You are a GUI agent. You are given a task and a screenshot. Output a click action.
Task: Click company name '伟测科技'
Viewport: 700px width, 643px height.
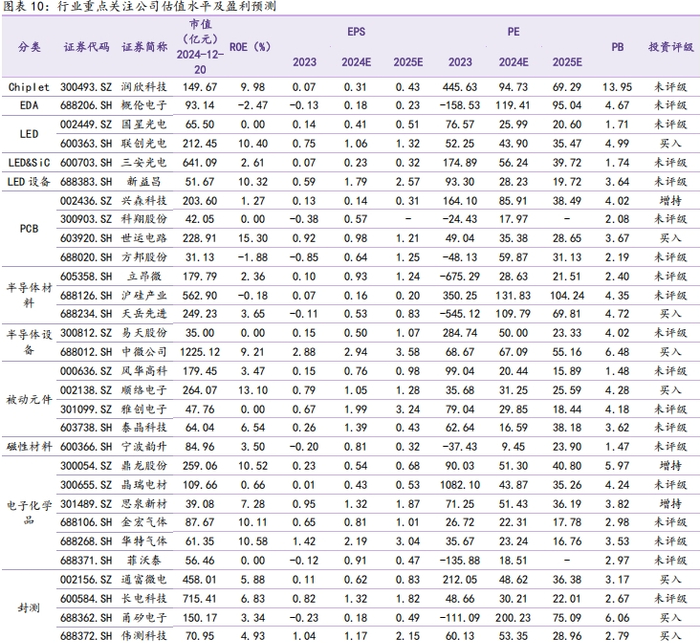[x=144, y=635]
